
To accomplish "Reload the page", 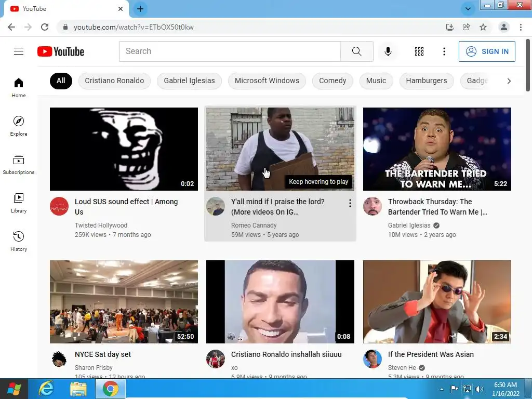I will pyautogui.click(x=45, y=27).
